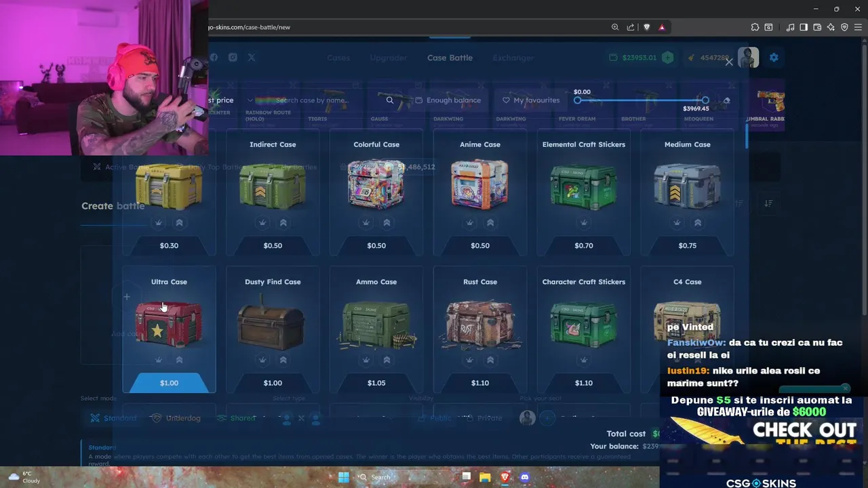Click the double-chevron icon on Medium Case
868x488 pixels.
pyautogui.click(x=698, y=222)
